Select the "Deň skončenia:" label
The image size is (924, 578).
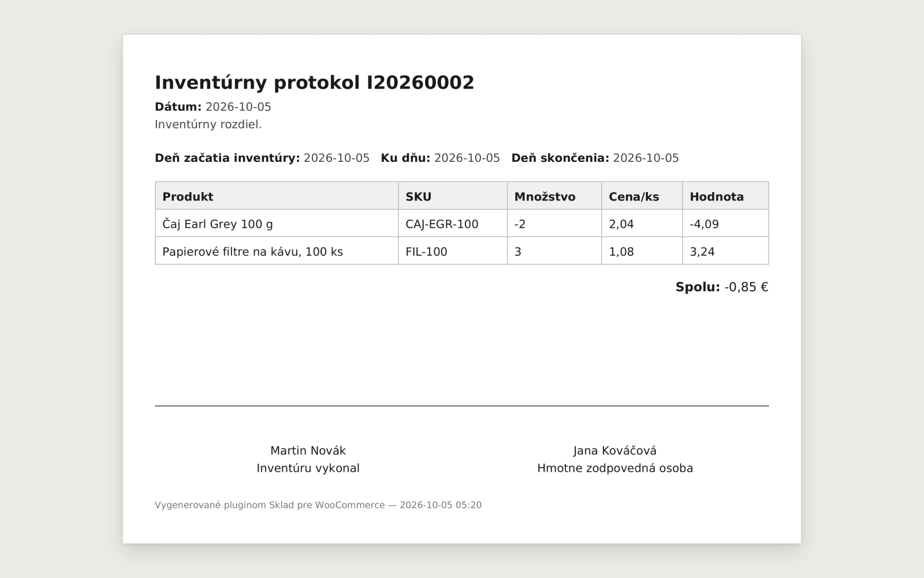[560, 158]
